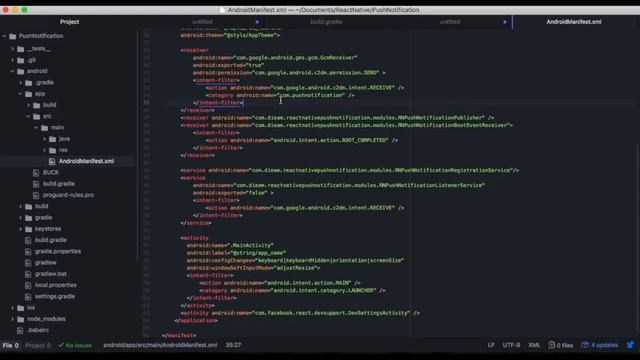This screenshot has width=640, height=360.
Task: Click the document icon in window title
Action: 222,10
